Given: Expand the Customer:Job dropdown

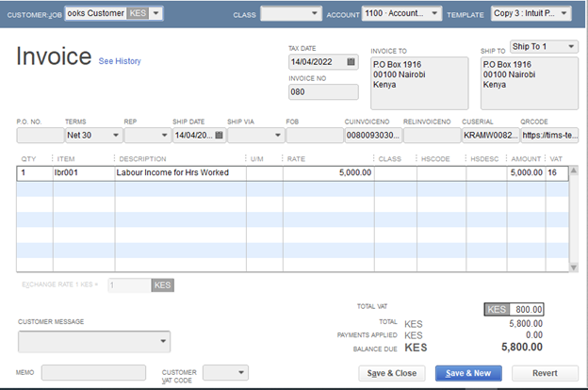Looking at the screenshot, I should (155, 14).
